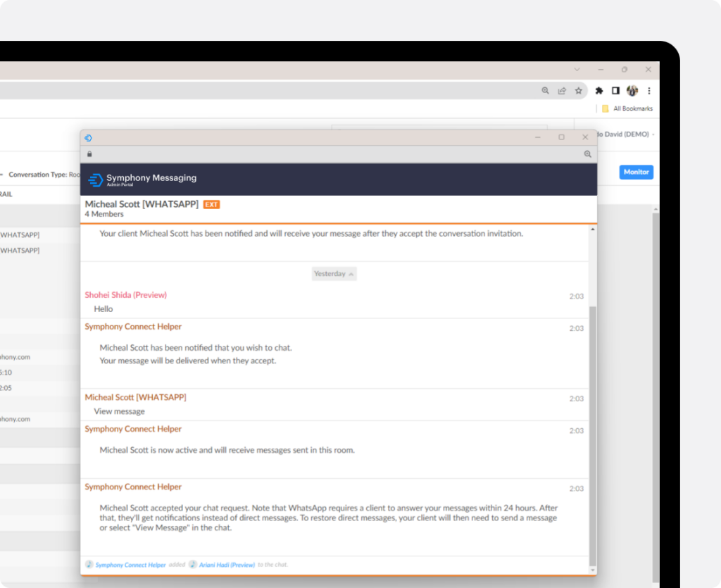Select the Shohei Shida (Preview) sender name

[x=125, y=295]
